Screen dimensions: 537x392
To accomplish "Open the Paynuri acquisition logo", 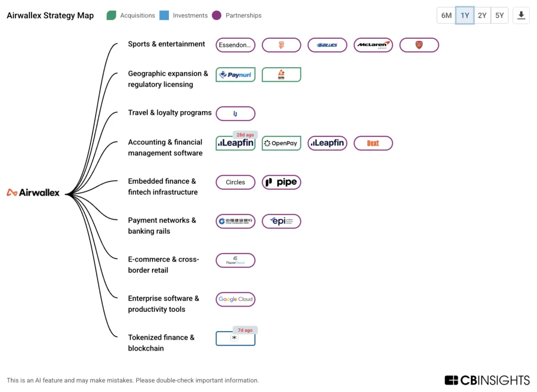I will [x=235, y=74].
